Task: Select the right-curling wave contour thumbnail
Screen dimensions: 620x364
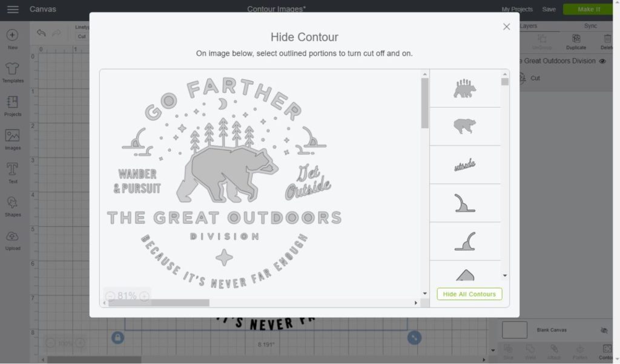Action: (x=465, y=203)
